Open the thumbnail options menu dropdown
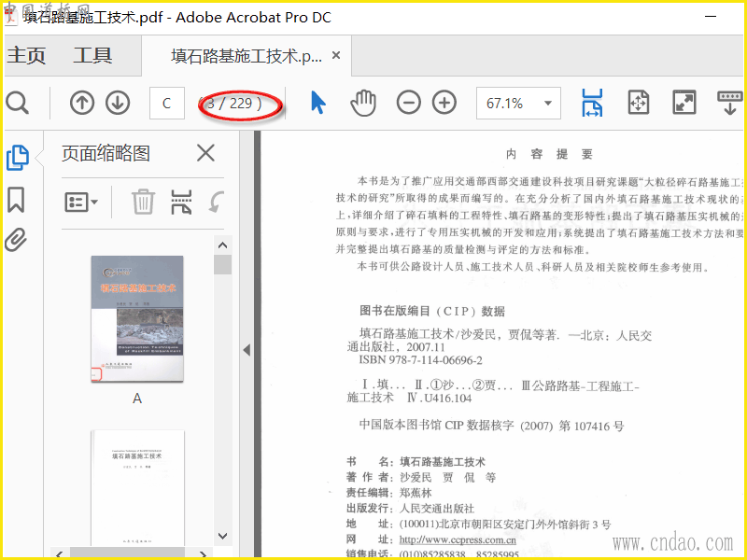 pyautogui.click(x=81, y=202)
